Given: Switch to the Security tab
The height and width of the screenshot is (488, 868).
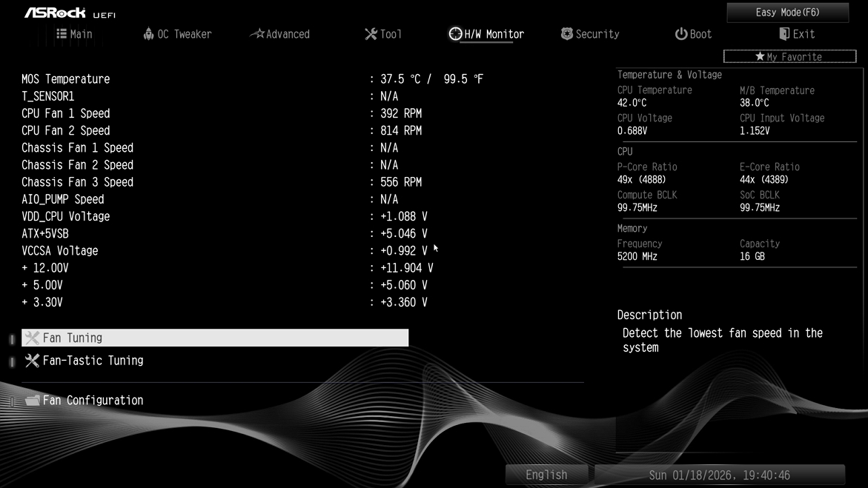Looking at the screenshot, I should click(x=591, y=33).
